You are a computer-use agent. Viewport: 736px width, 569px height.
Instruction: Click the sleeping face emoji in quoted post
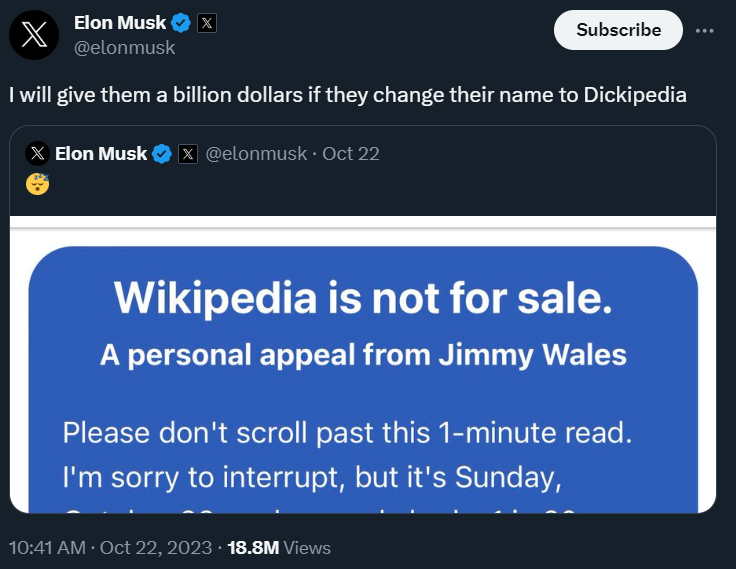click(37, 184)
